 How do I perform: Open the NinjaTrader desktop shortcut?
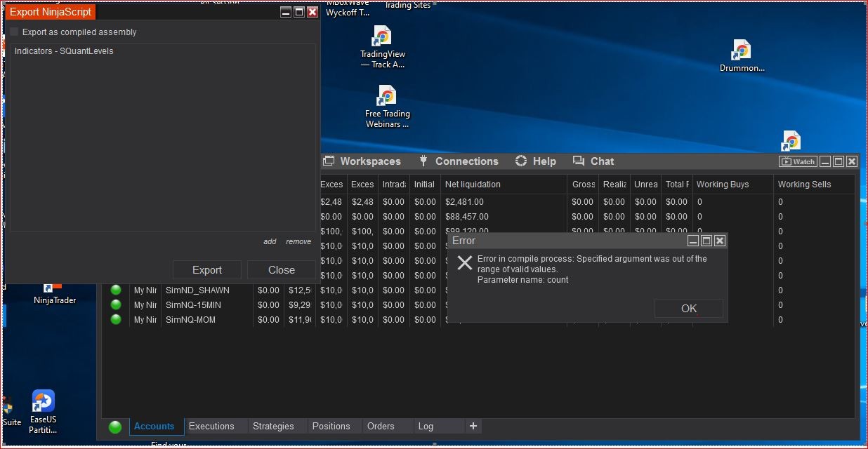pyautogui.click(x=54, y=291)
